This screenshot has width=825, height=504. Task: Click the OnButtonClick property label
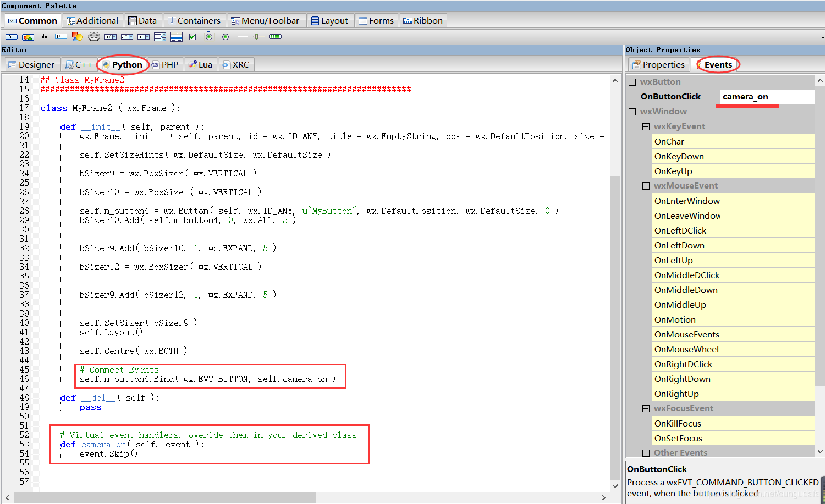[x=670, y=97]
